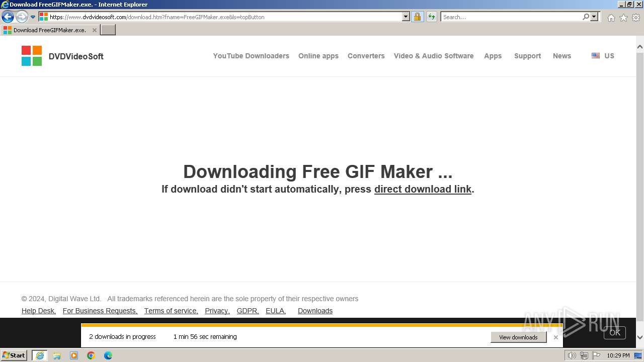Image resolution: width=644 pixels, height=362 pixels.
Task: Open the Favorites star icon
Action: click(x=623, y=18)
